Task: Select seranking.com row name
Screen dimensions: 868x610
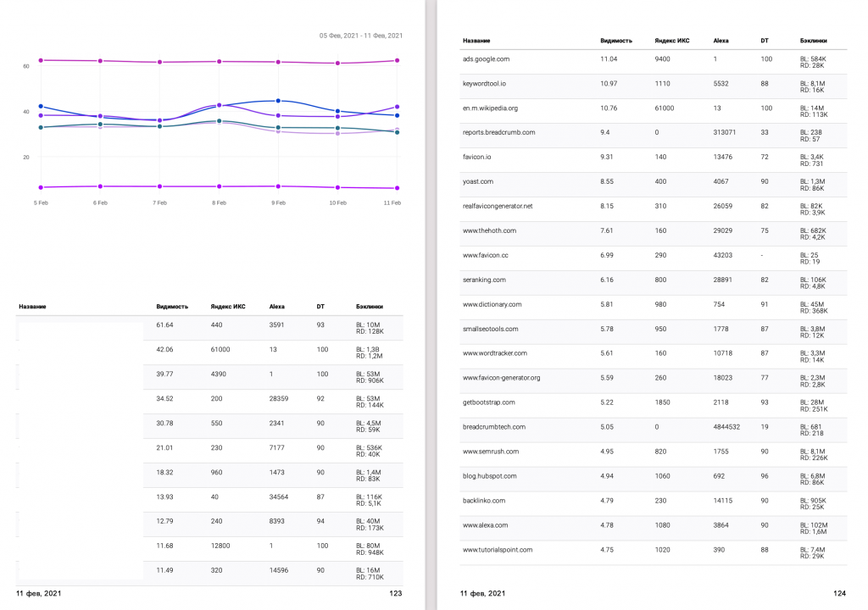Action: (x=484, y=280)
